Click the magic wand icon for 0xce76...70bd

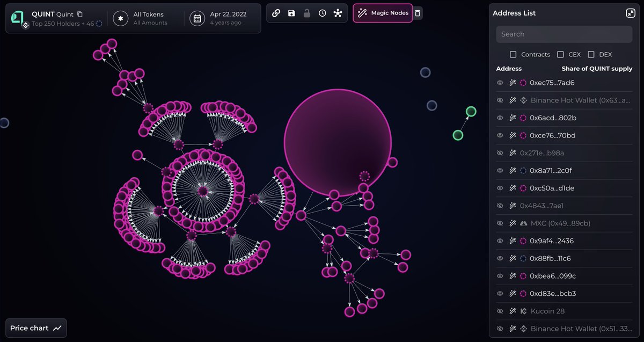[513, 135]
